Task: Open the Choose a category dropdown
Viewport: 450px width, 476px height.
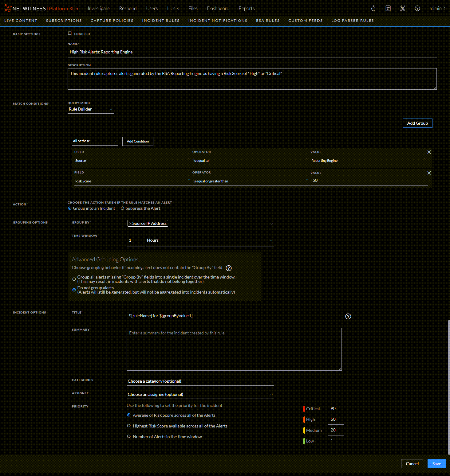Action: tap(200, 381)
